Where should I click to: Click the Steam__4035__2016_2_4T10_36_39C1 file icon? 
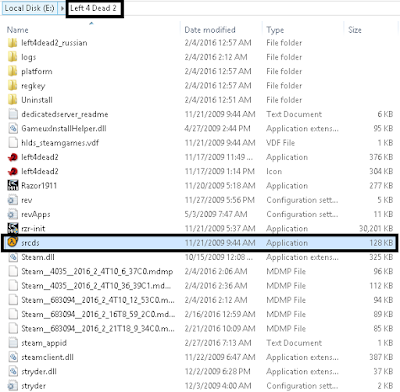(13, 286)
